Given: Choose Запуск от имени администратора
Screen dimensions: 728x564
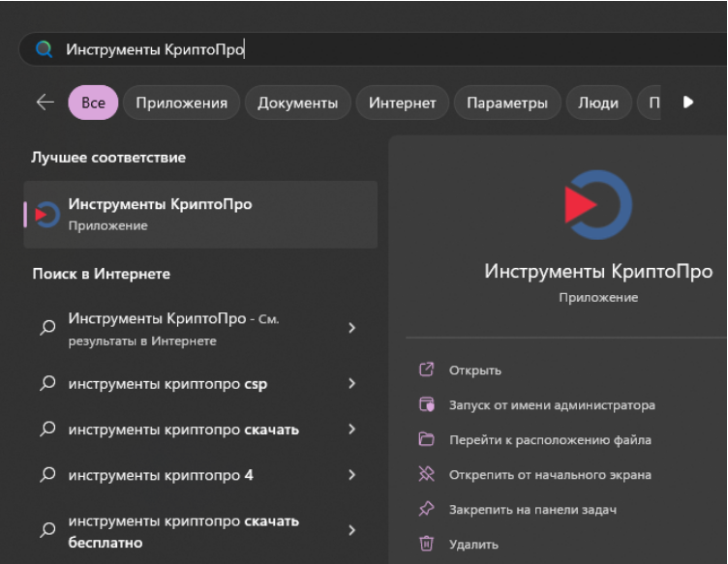Looking at the screenshot, I should click(552, 405).
